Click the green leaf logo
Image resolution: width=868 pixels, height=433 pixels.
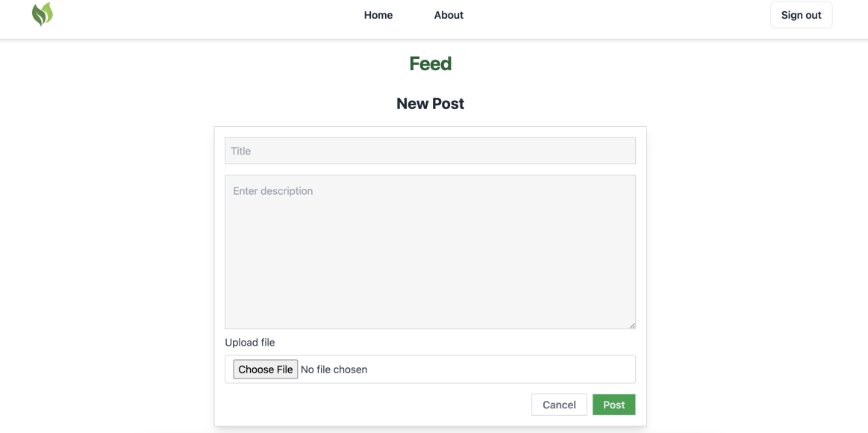tap(43, 14)
